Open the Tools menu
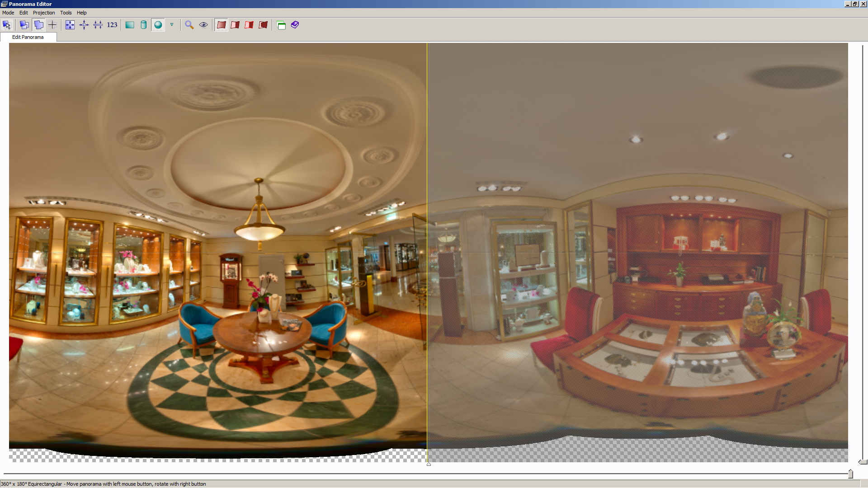 66,13
